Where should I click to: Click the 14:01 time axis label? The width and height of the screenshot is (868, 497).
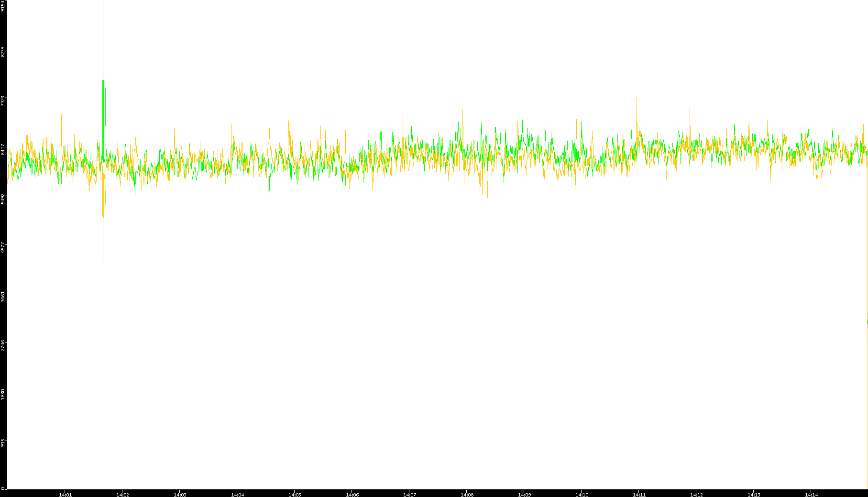pyautogui.click(x=65, y=494)
